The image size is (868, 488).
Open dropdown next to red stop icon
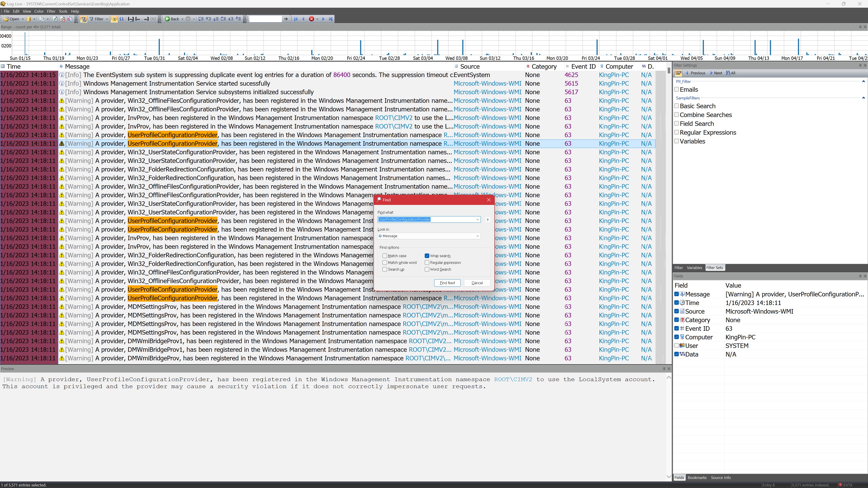[x=317, y=19]
